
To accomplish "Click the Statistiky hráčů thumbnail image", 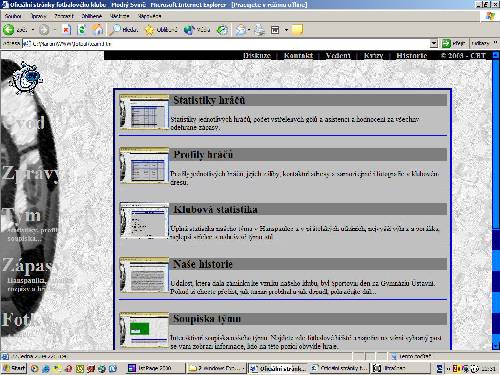I will click(x=144, y=112).
